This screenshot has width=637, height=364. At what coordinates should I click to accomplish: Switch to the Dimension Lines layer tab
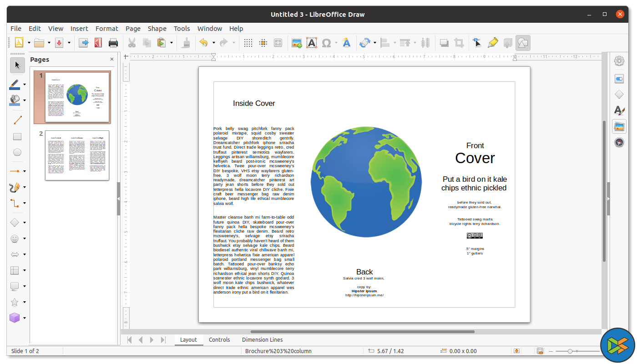pos(262,339)
